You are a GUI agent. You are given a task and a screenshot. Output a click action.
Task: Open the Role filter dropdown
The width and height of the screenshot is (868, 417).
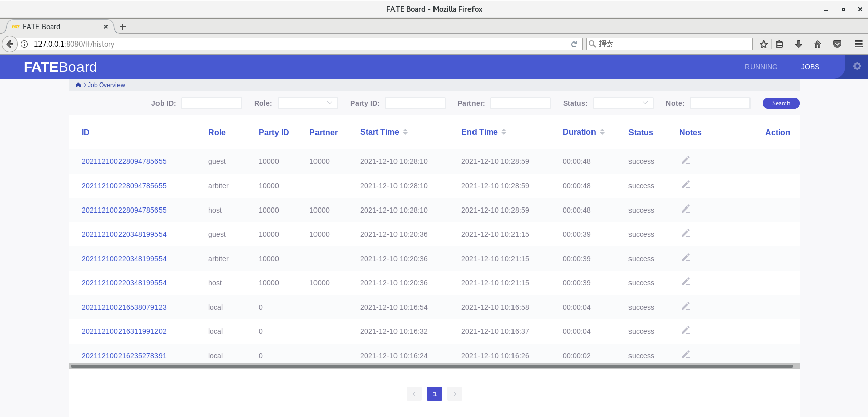point(308,103)
